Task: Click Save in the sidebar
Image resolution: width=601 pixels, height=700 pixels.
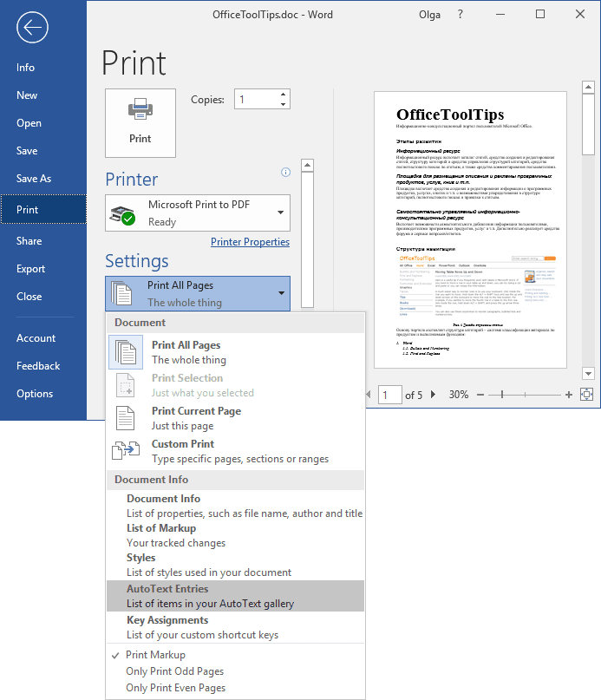Action: tap(43, 150)
